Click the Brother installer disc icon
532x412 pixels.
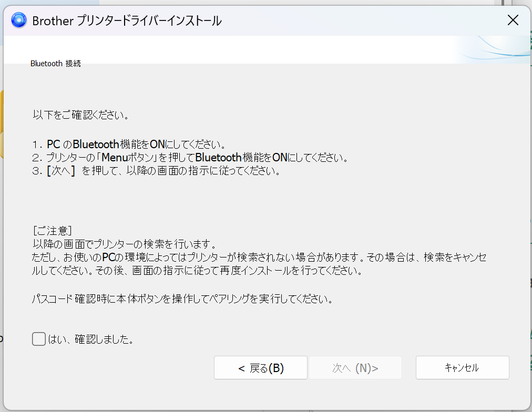[x=18, y=20]
